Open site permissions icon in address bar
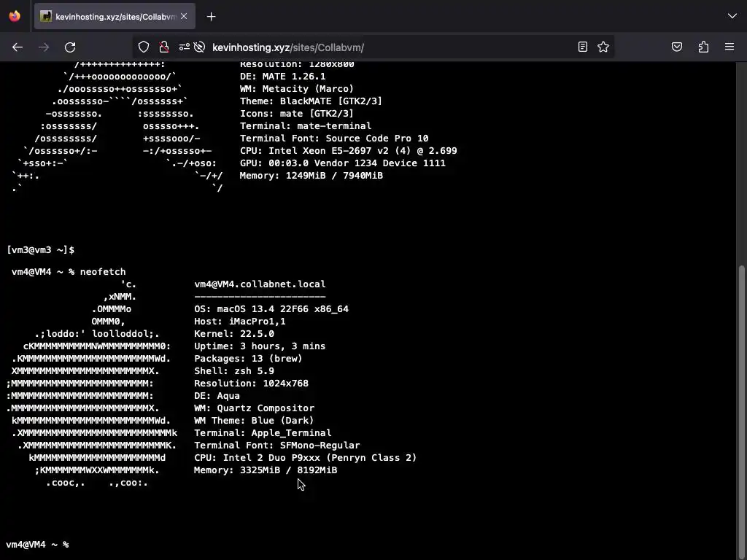 [185, 47]
